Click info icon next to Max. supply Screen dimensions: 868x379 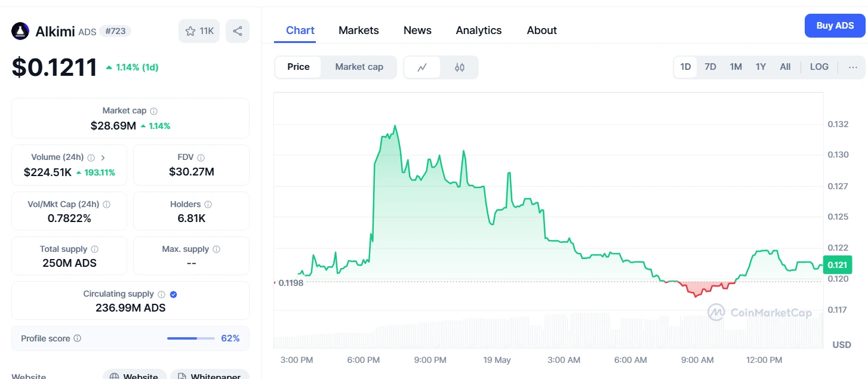pos(216,249)
